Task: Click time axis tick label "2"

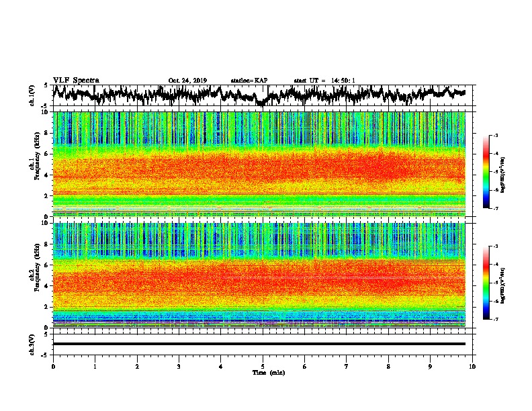Action: [137, 367]
